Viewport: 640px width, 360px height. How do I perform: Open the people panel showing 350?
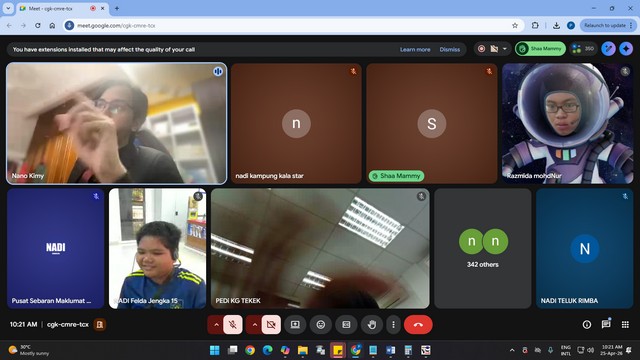583,49
